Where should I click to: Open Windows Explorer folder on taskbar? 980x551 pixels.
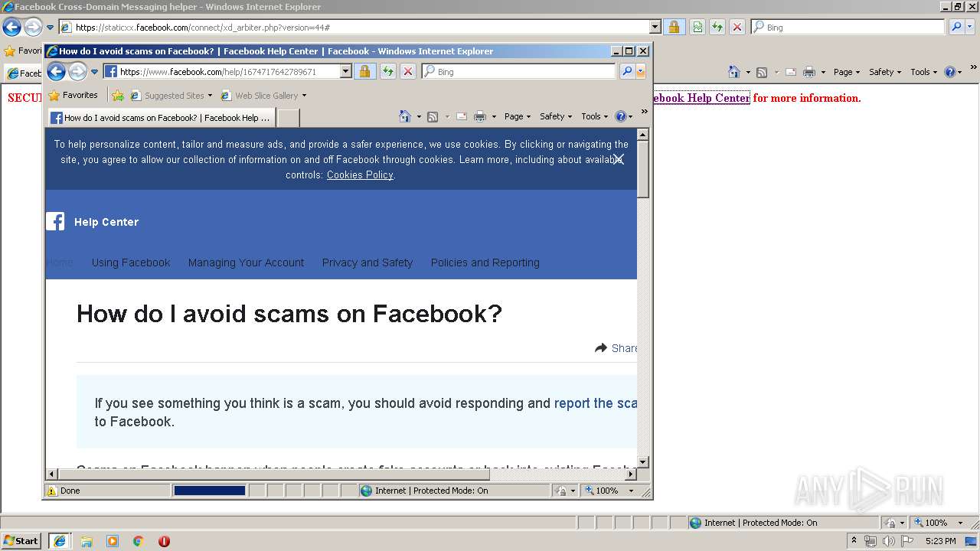pos(87,541)
